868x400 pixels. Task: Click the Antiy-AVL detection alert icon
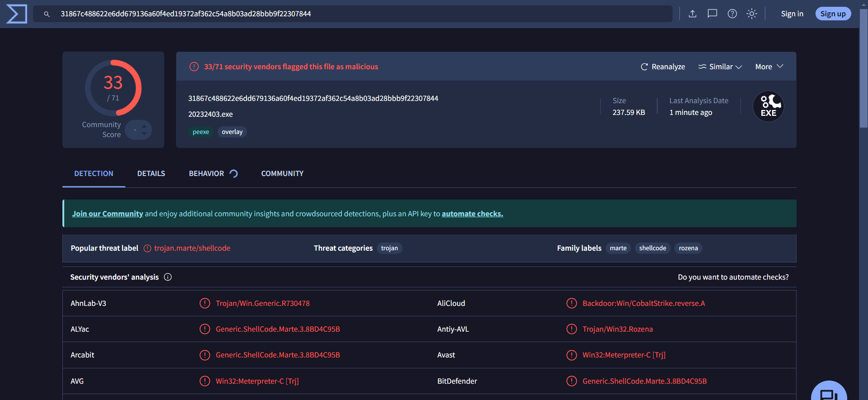[572, 329]
